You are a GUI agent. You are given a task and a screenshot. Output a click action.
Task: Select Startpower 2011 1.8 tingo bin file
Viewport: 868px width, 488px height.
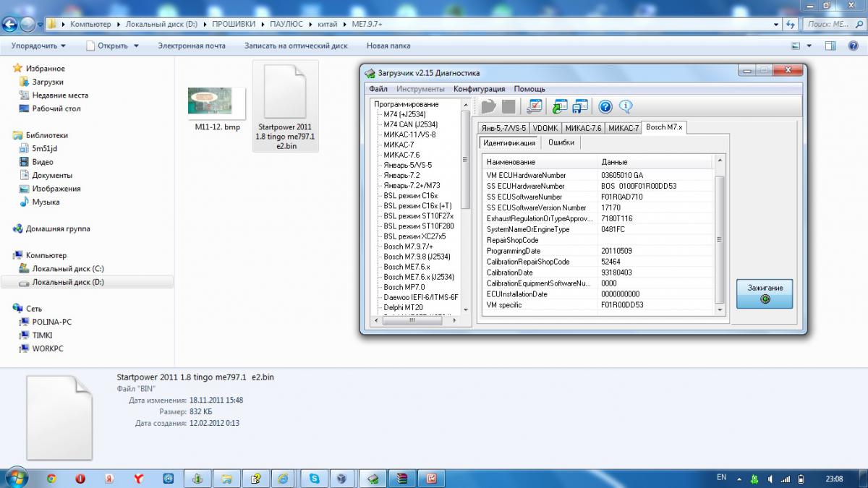[285, 107]
